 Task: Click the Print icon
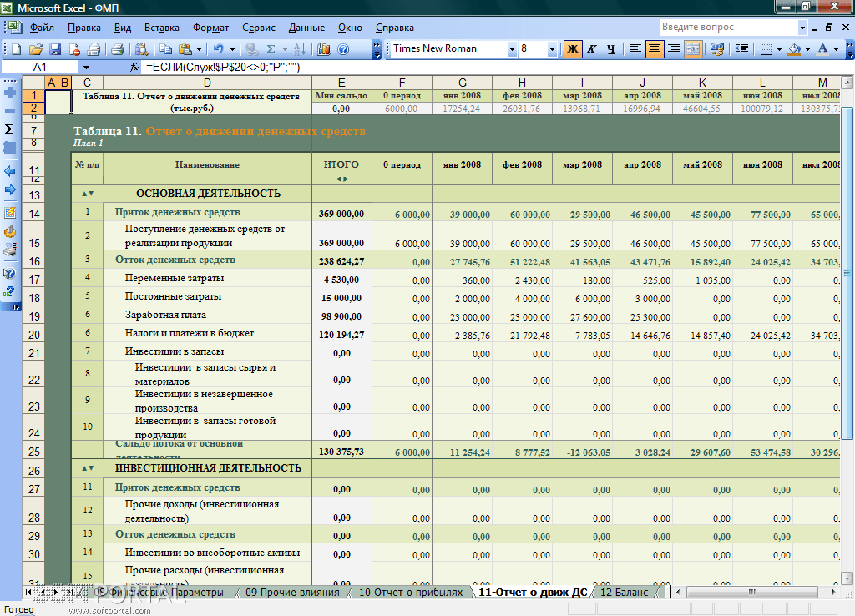coord(118,49)
